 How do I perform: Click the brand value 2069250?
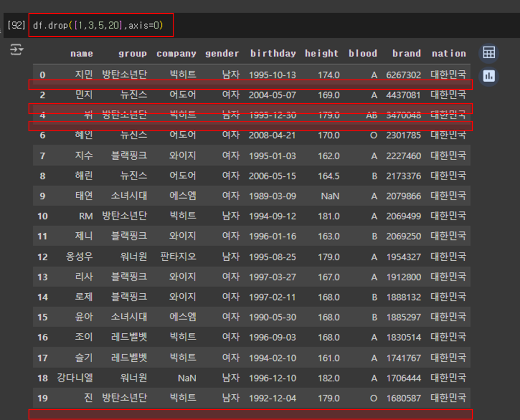pyautogui.click(x=404, y=236)
